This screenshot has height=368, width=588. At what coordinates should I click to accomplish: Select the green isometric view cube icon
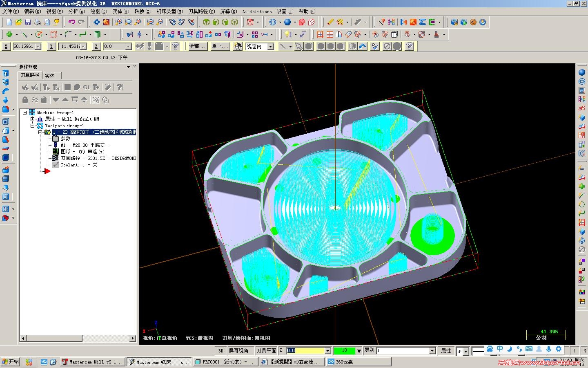[206, 22]
